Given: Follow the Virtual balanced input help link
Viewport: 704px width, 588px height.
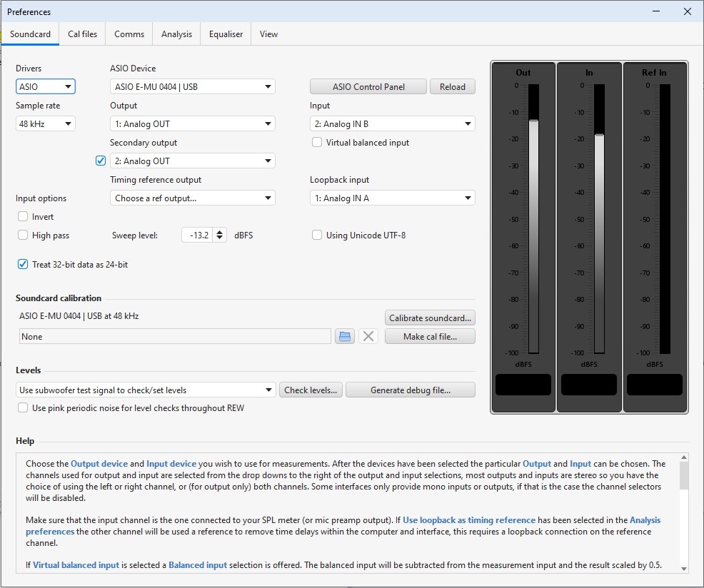Looking at the screenshot, I should click(76, 564).
